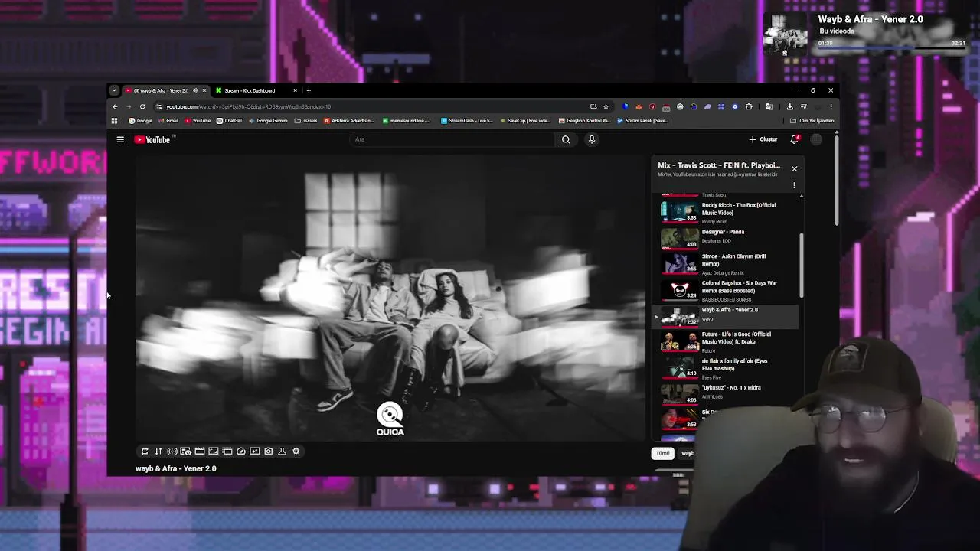Screen dimensions: 980x551
Task: Click the screen-with-eye icon in player toolbar
Action: click(186, 452)
